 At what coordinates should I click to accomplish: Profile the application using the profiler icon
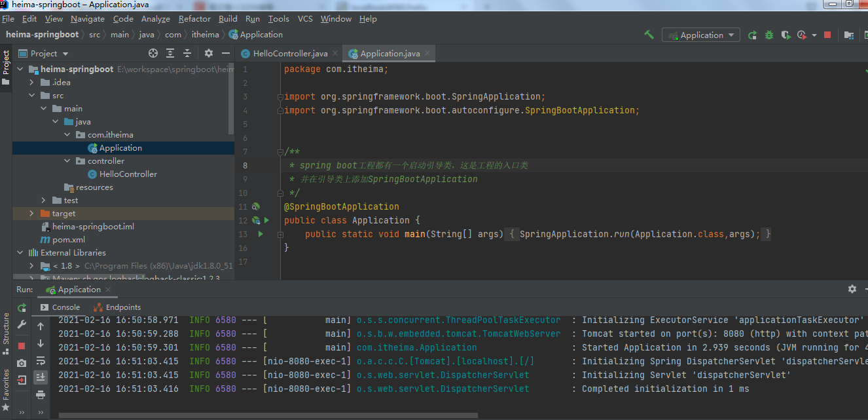[801, 35]
